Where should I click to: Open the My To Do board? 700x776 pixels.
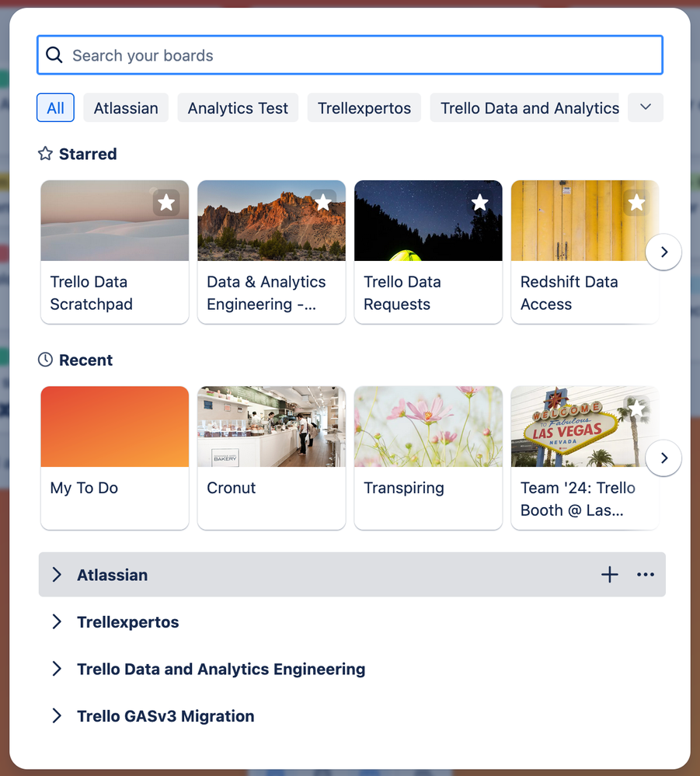tap(115, 458)
